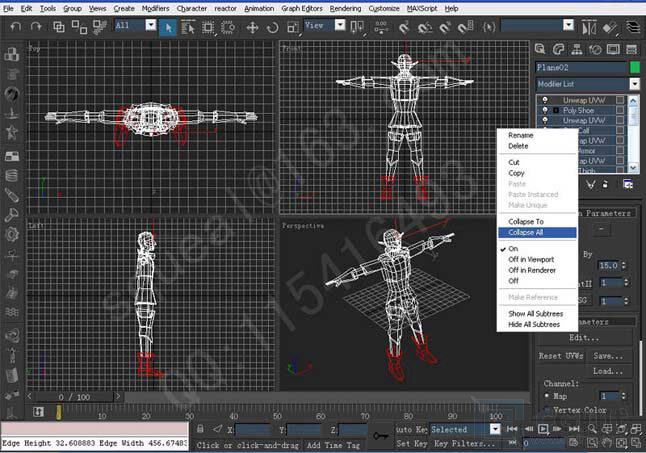Click the Load... button
The height and width of the screenshot is (453, 646).
(x=609, y=371)
